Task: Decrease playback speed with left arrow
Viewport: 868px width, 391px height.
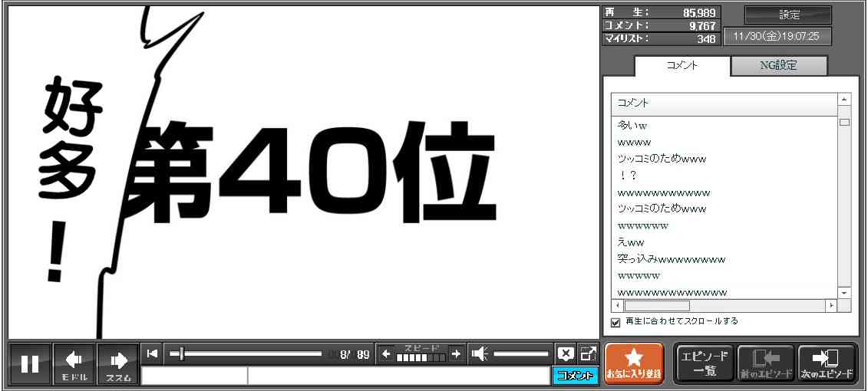Action: (x=386, y=353)
